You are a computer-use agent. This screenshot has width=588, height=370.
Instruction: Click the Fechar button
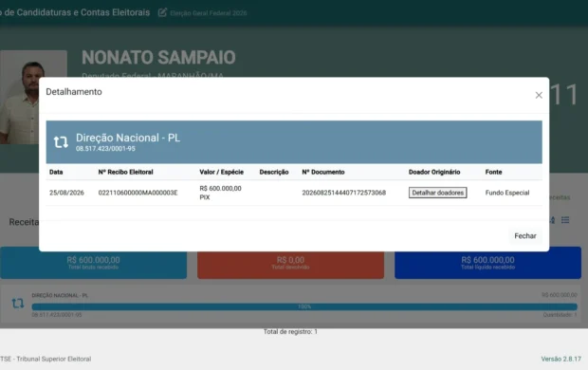point(525,235)
